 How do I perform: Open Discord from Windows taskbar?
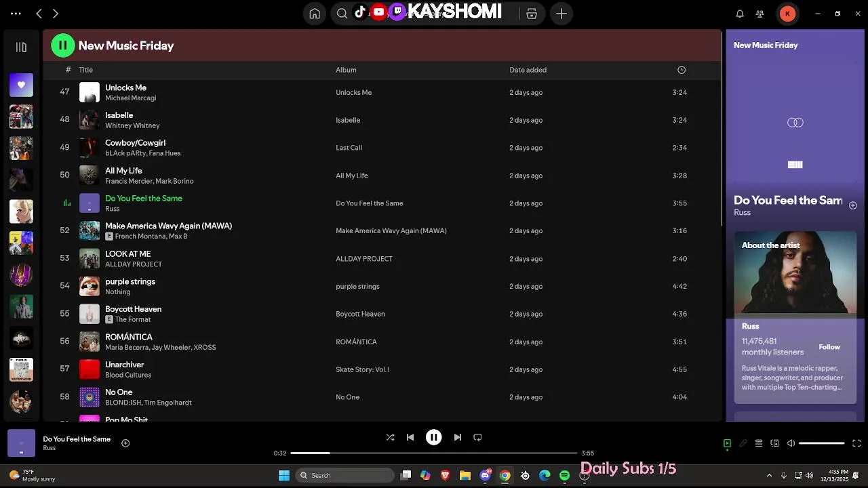[486, 476]
